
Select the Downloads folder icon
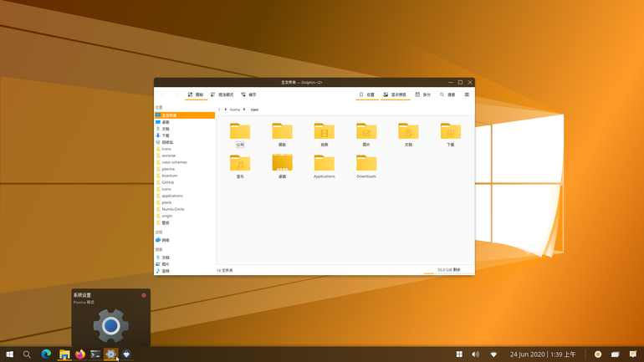(366, 163)
